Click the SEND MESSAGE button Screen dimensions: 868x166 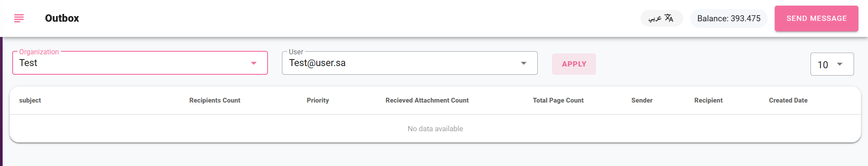[x=816, y=18]
